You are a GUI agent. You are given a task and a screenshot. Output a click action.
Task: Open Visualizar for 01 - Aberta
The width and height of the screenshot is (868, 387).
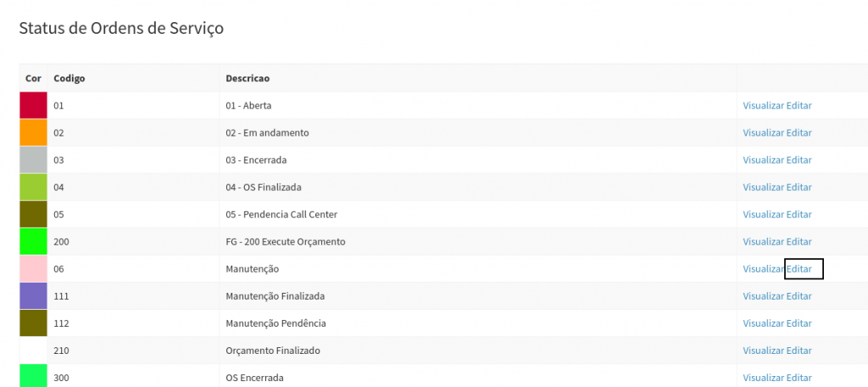763,106
